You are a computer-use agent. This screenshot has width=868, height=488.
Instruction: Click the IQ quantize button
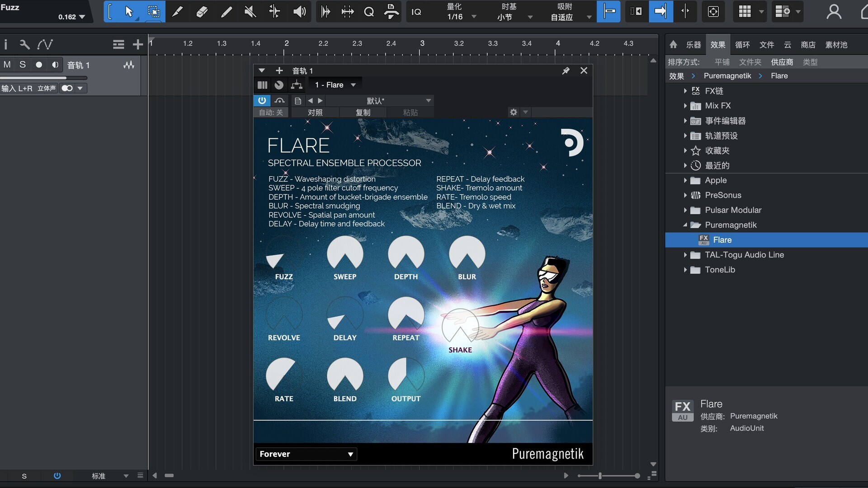[416, 12]
